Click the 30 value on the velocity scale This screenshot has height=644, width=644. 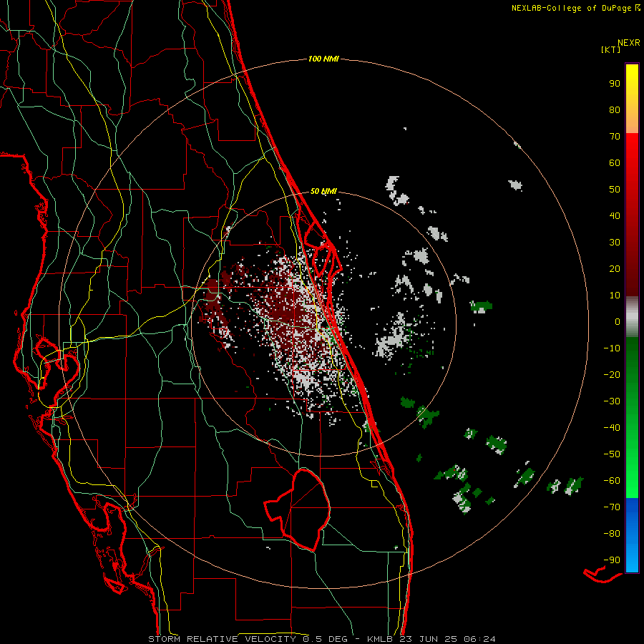615,243
